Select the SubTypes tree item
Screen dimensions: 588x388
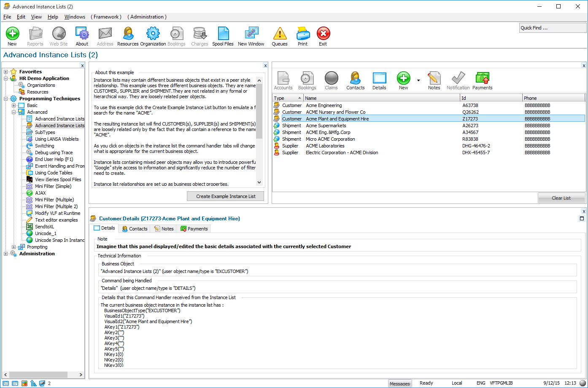(45, 132)
